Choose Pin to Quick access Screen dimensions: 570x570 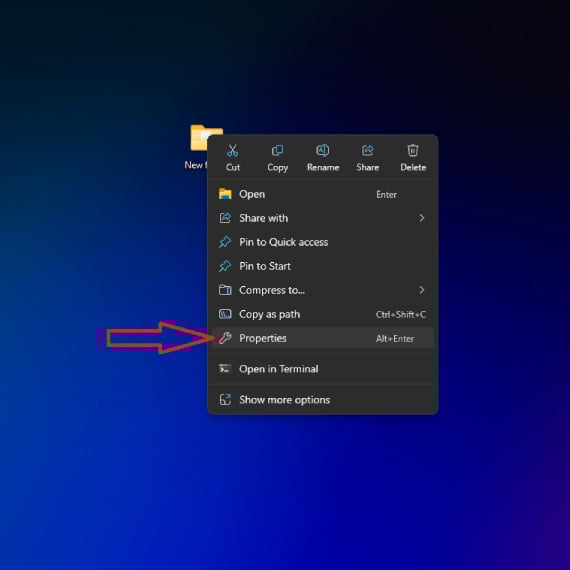pyautogui.click(x=322, y=242)
